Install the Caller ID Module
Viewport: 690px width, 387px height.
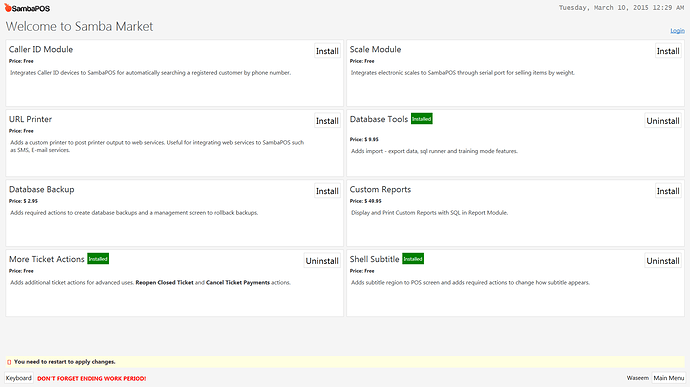327,51
